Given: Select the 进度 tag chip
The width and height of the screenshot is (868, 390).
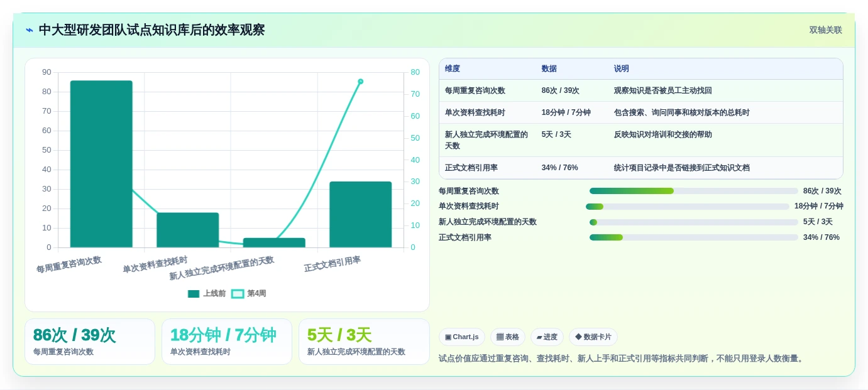Looking at the screenshot, I should click(547, 337).
